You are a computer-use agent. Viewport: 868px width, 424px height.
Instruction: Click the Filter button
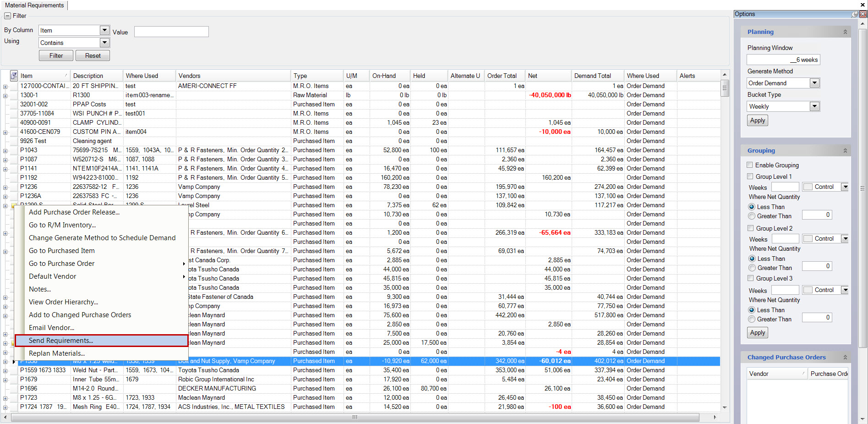[x=56, y=55]
